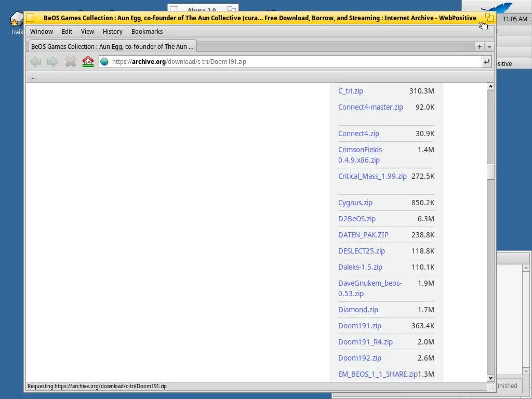Image resolution: width=532 pixels, height=399 pixels.
Task: Click the bookmark bar ellipsis item
Action: 32,77
